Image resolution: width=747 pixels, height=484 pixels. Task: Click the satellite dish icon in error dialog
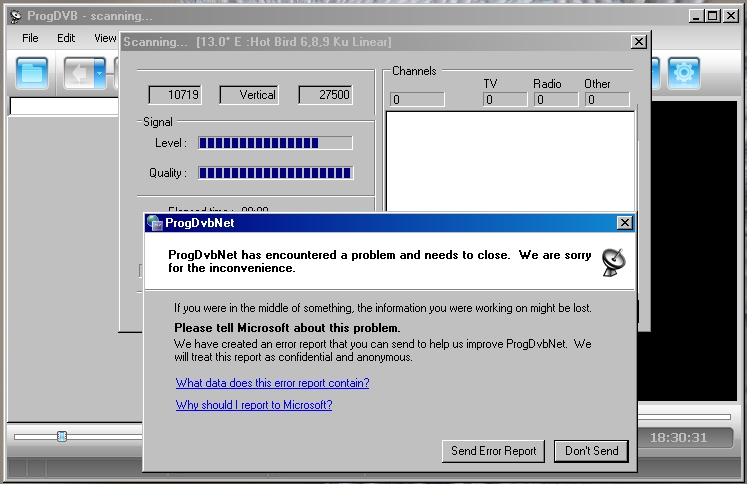tap(614, 262)
